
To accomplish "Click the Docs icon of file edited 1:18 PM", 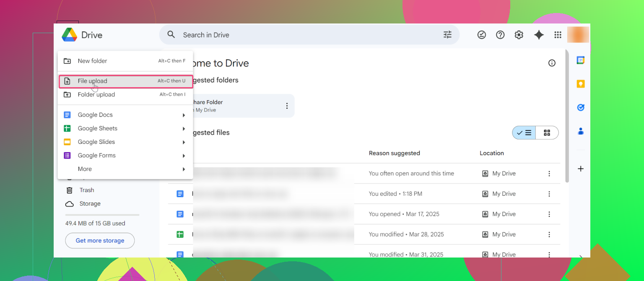I will click(x=180, y=194).
